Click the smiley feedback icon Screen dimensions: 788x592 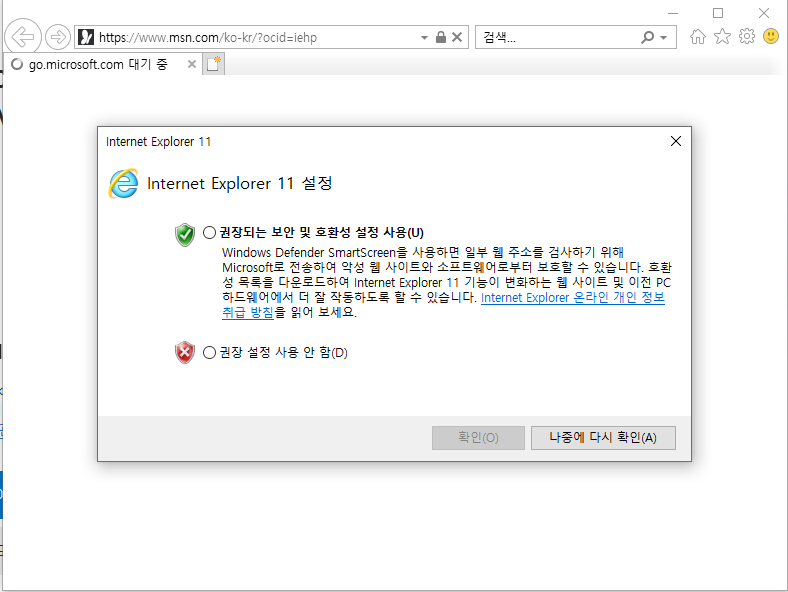click(x=771, y=36)
